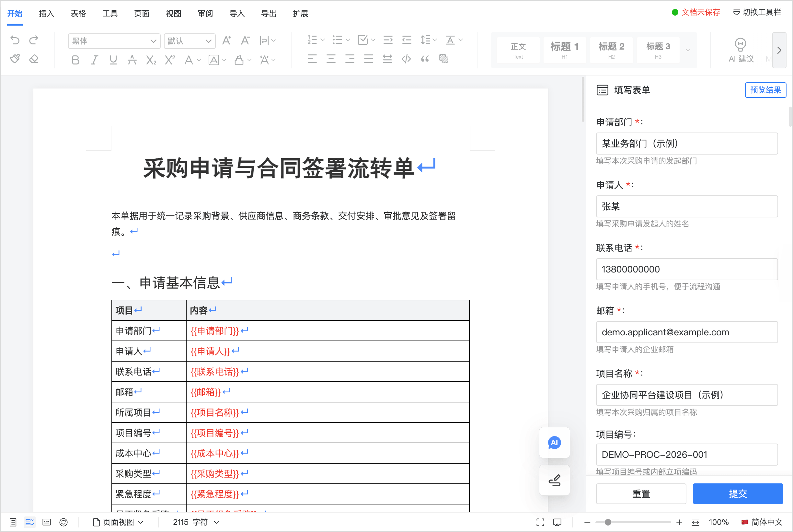Click the undo arrow icon
This screenshot has height=532, width=793.
click(x=15, y=40)
